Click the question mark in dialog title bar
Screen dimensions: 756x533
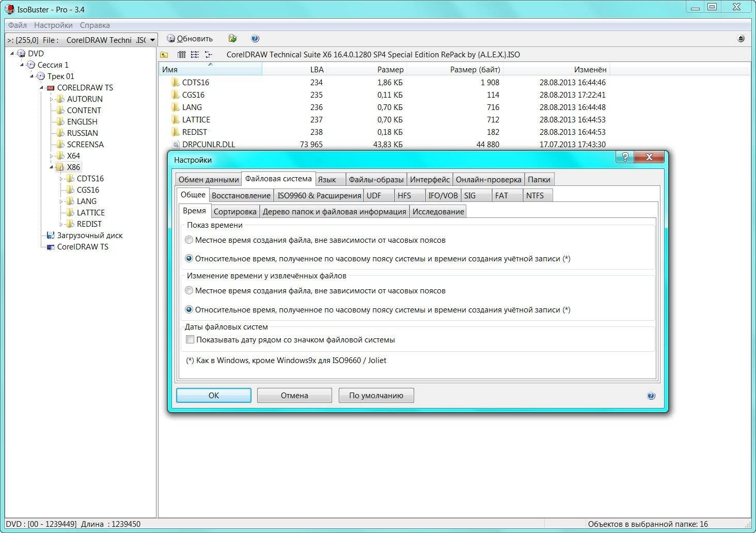coord(625,157)
